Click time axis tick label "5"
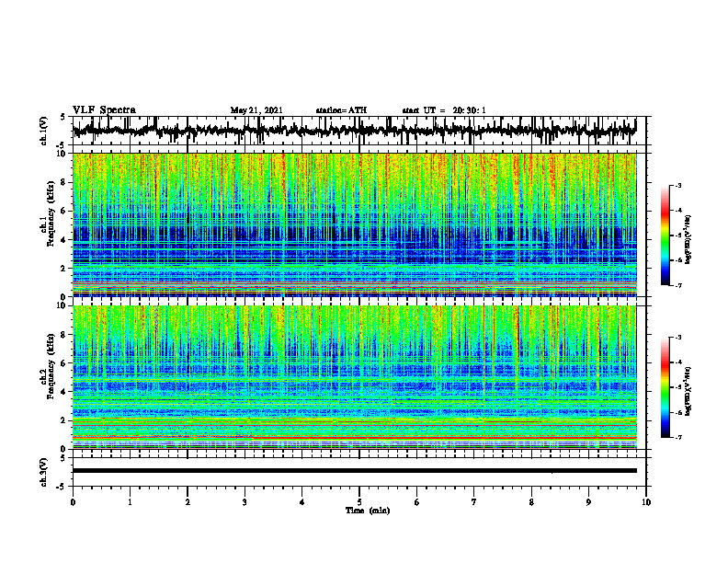 [359, 502]
